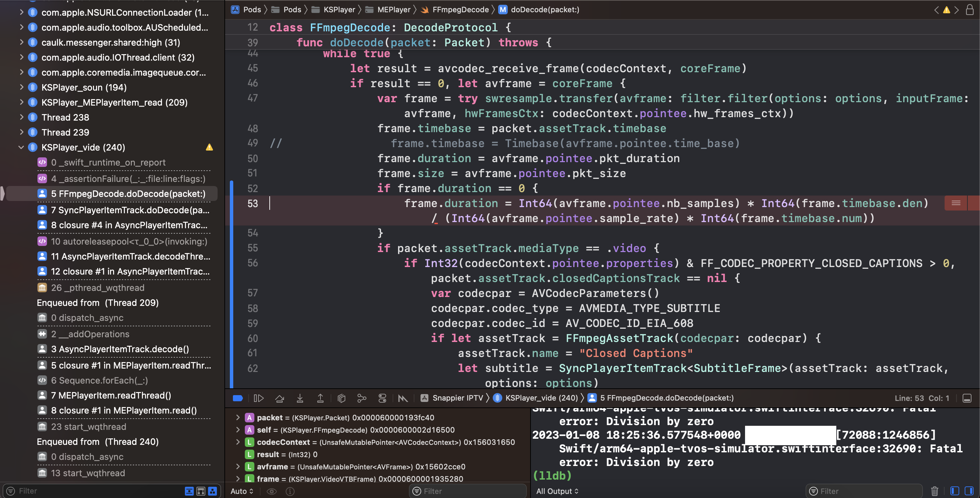Go back using the navigation arrow
The width and height of the screenshot is (980, 498).
[x=937, y=10]
